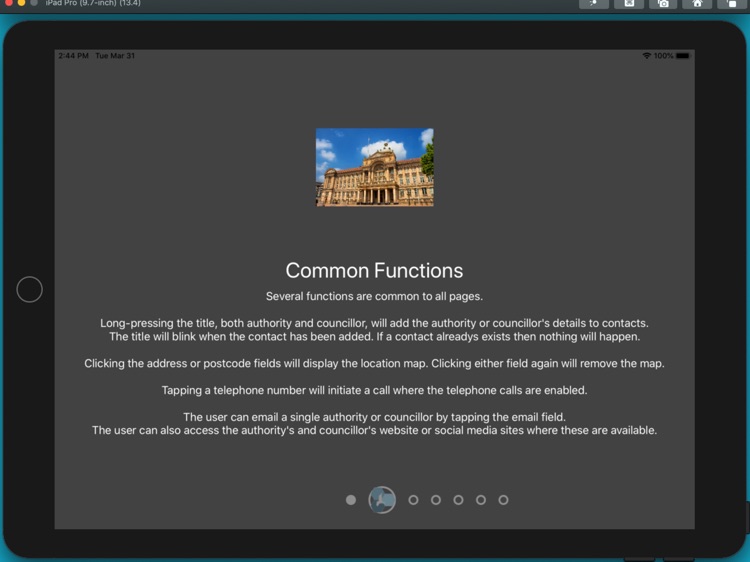Click "The user can also access" line
The image size is (750, 562).
tap(374, 430)
